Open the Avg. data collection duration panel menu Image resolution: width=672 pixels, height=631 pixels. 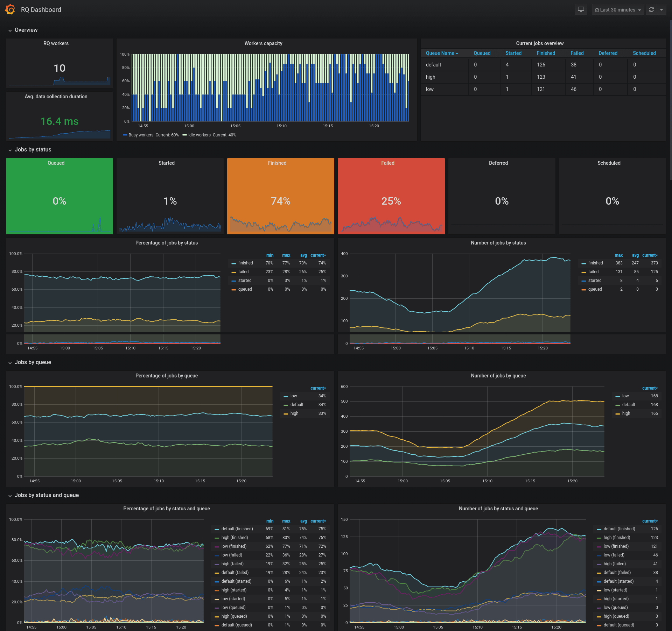[x=56, y=97]
